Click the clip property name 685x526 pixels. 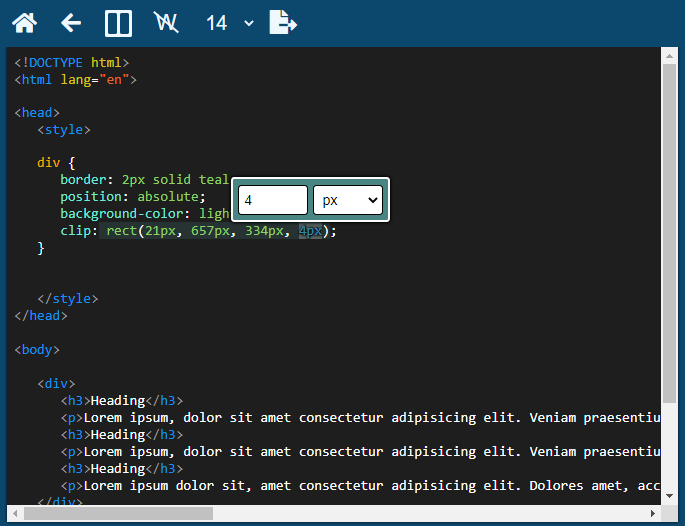coord(75,231)
